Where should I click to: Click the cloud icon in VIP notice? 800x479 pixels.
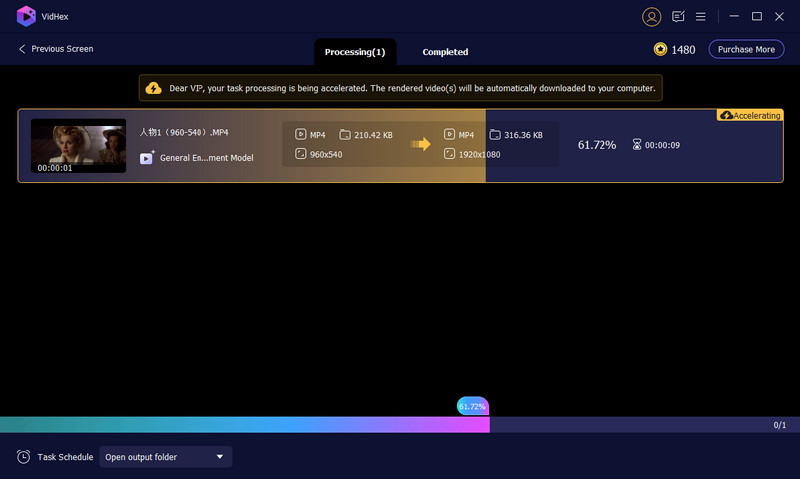tap(153, 88)
